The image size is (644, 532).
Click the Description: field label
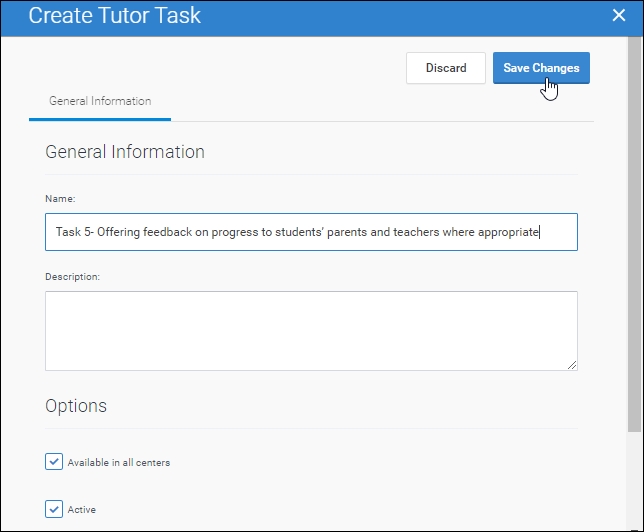[72, 277]
